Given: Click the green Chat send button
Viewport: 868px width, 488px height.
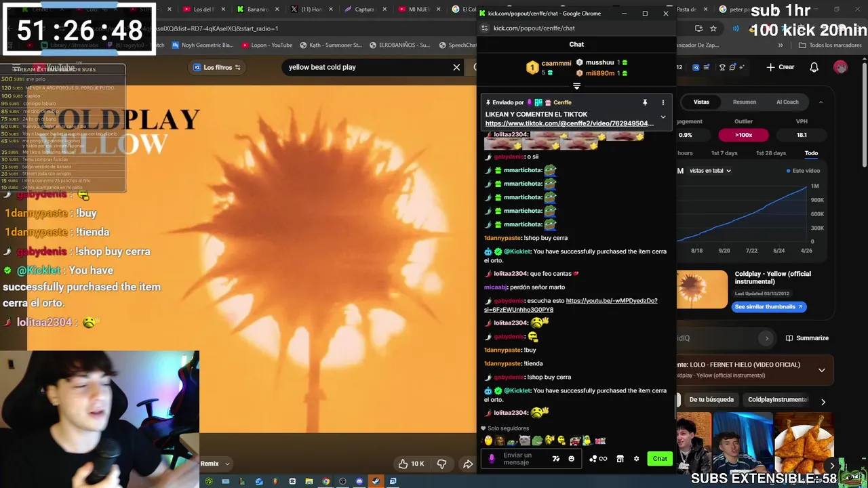Looking at the screenshot, I should pyautogui.click(x=660, y=459).
